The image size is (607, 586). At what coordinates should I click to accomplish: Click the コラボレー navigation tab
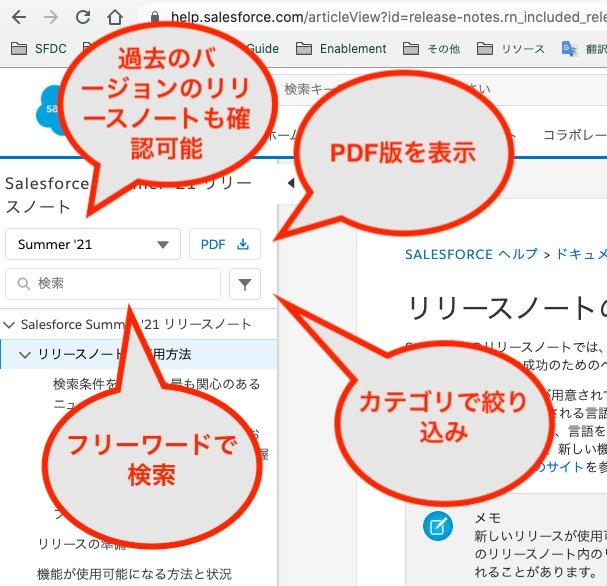click(575, 135)
